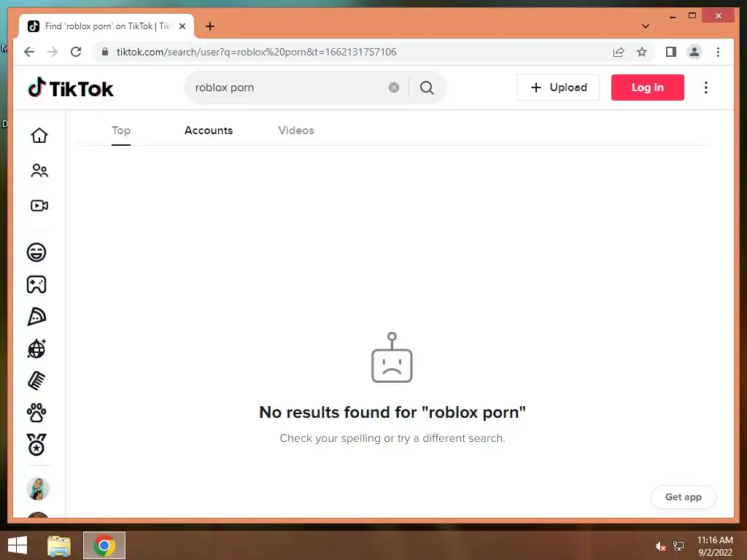This screenshot has width=747, height=560.
Task: Submit search with the magnifier icon
Action: click(x=427, y=87)
